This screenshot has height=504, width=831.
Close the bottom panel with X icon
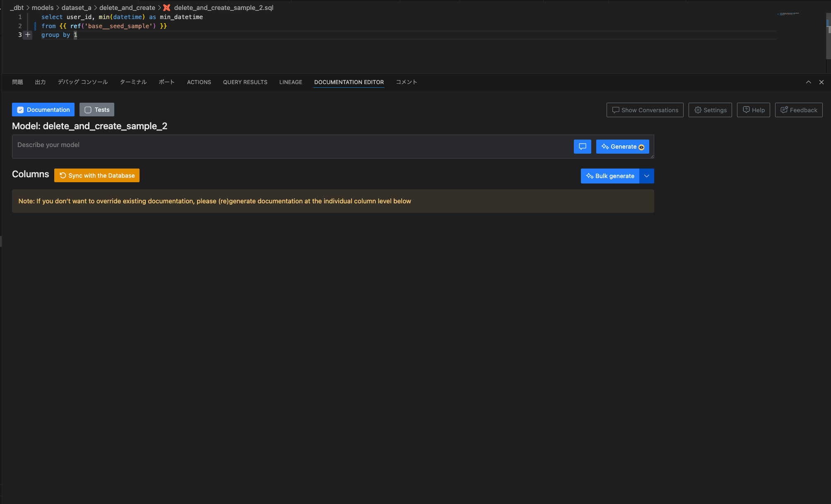[x=821, y=82]
